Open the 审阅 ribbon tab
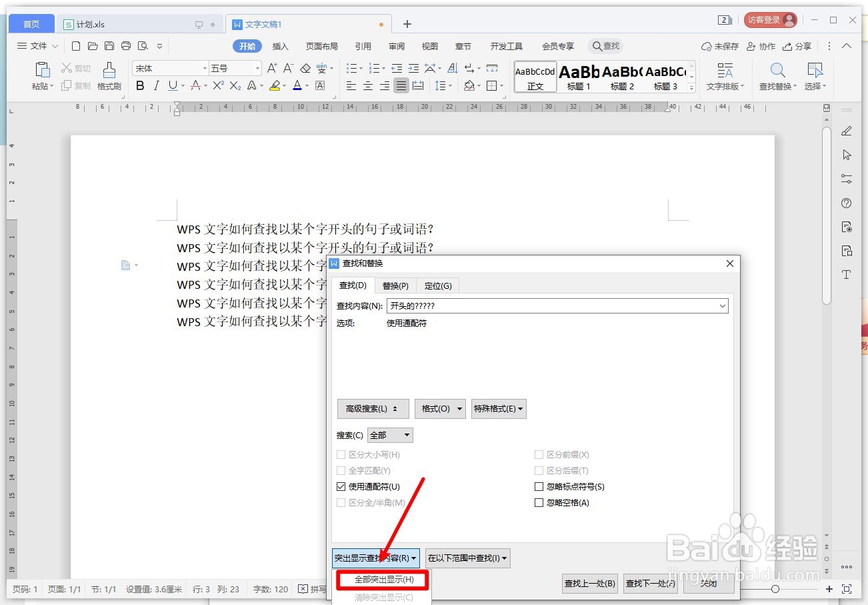This screenshot has height=605, width=868. (x=397, y=46)
